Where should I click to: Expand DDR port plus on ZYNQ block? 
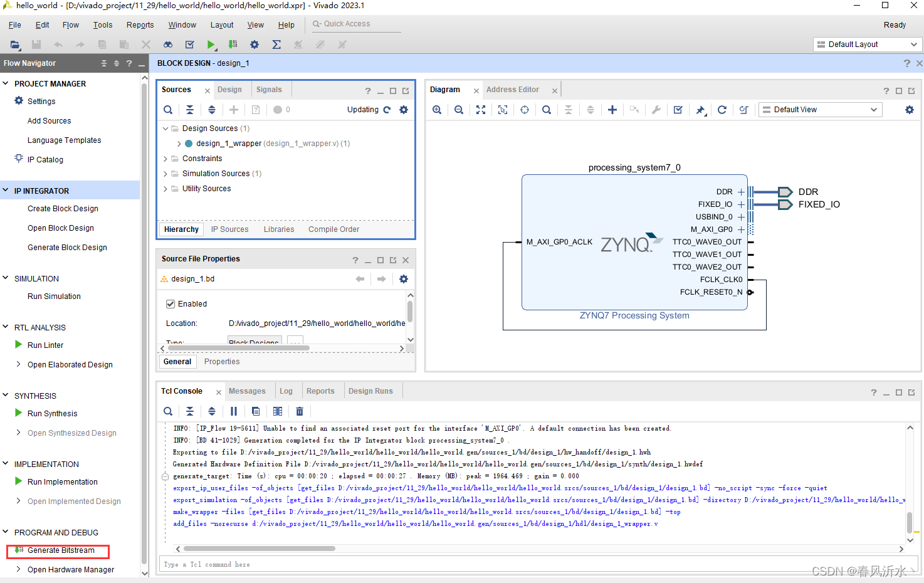point(741,192)
